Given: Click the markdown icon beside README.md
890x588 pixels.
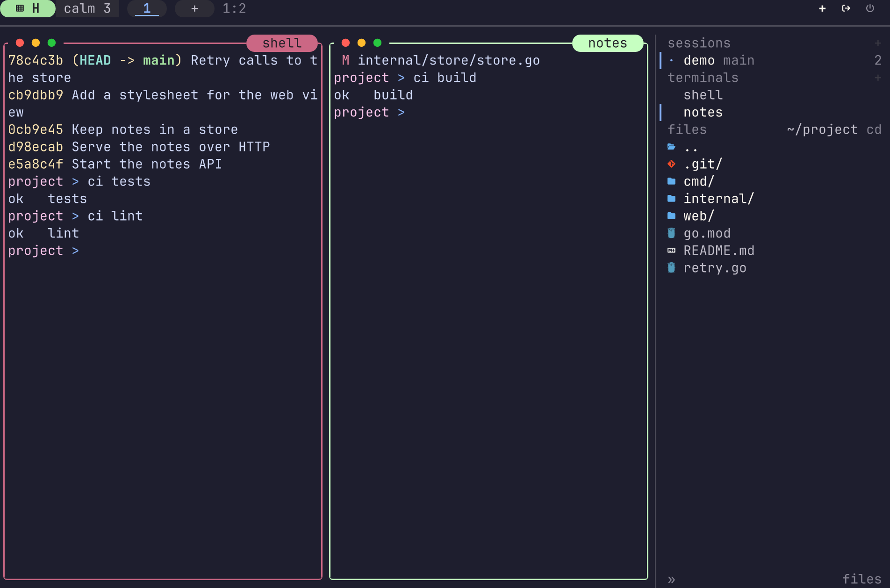Looking at the screenshot, I should 671,251.
